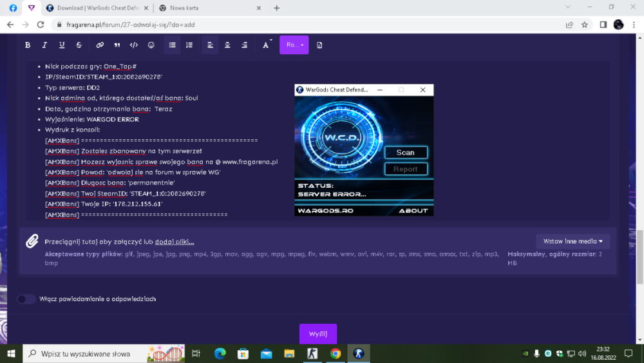Viewport: 644px width, 363px height.
Task: Click the 'dodaj pliki...' link
Action: [175, 241]
